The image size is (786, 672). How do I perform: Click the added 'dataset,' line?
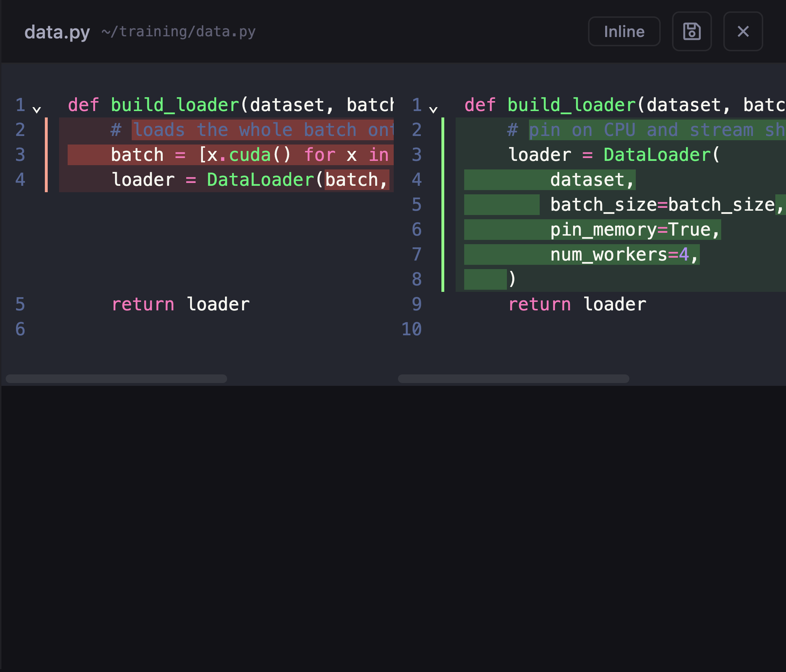593,180
